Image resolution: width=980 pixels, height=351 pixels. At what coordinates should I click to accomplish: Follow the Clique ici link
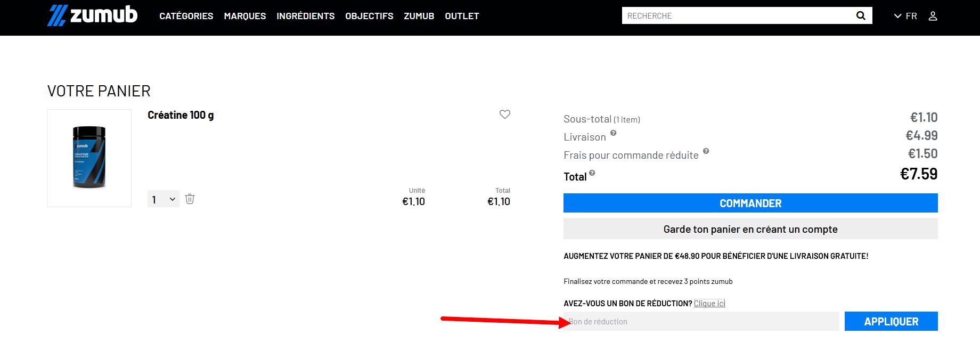pos(709,304)
